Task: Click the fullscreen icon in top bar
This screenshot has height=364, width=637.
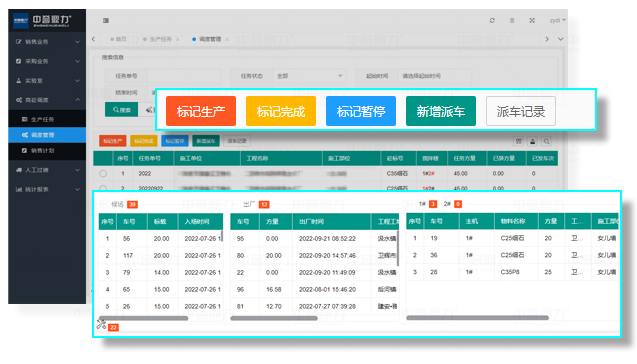Action: point(532,20)
